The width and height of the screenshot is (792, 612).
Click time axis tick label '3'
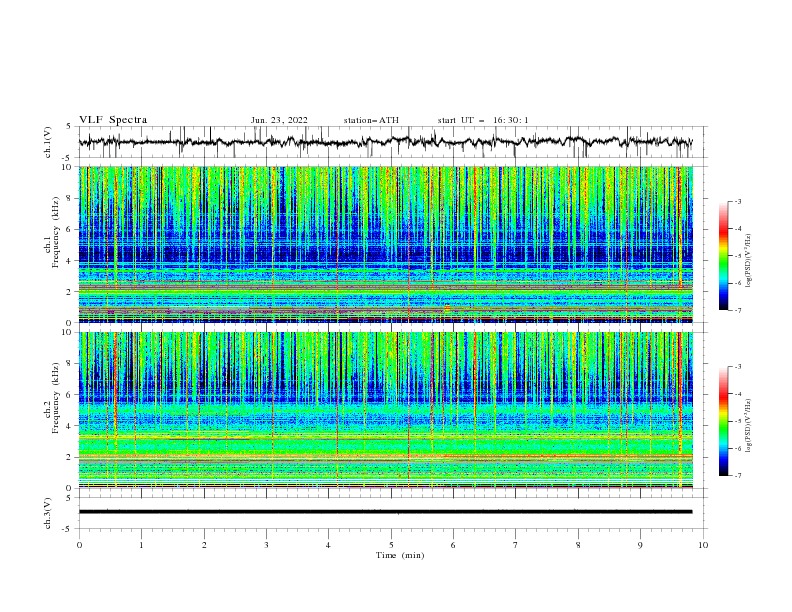tap(266, 545)
